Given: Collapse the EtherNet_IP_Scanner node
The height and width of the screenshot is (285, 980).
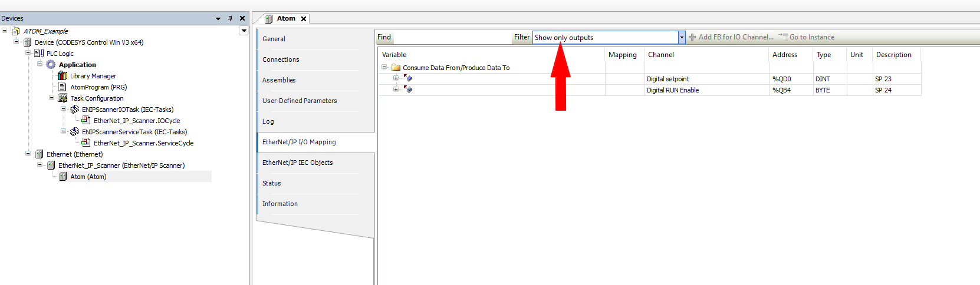Looking at the screenshot, I should click(x=40, y=165).
